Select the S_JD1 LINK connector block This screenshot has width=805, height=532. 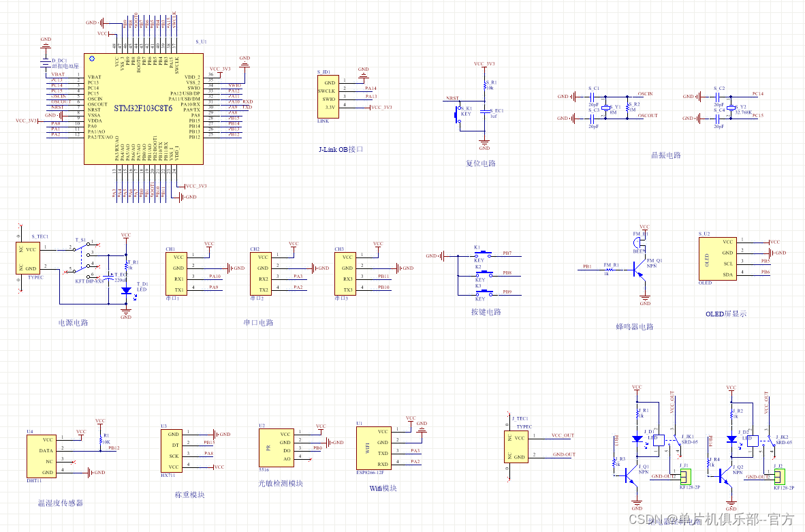click(328, 97)
